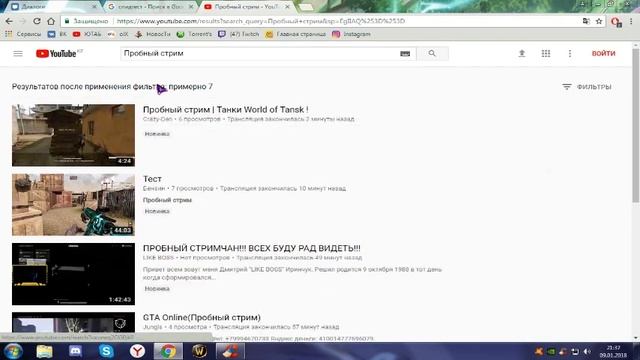Click the red extension icon beside the bookmark star
This screenshot has width=640, height=360.
[x=616, y=22]
